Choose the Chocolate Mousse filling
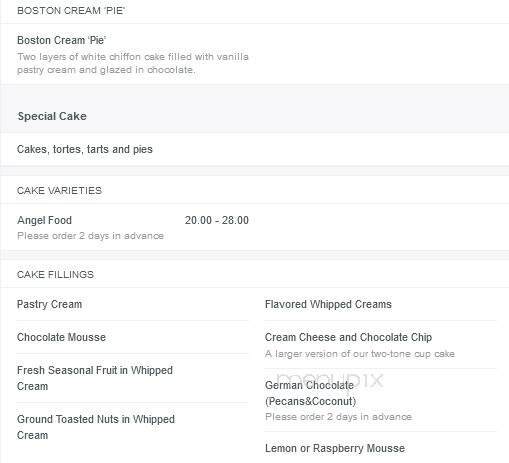This screenshot has width=509, height=463. [61, 337]
